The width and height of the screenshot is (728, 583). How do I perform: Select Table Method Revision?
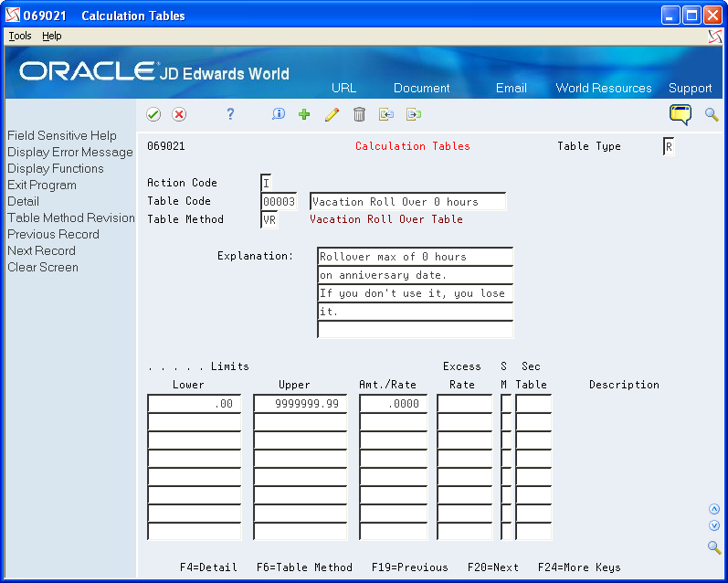[x=71, y=217]
